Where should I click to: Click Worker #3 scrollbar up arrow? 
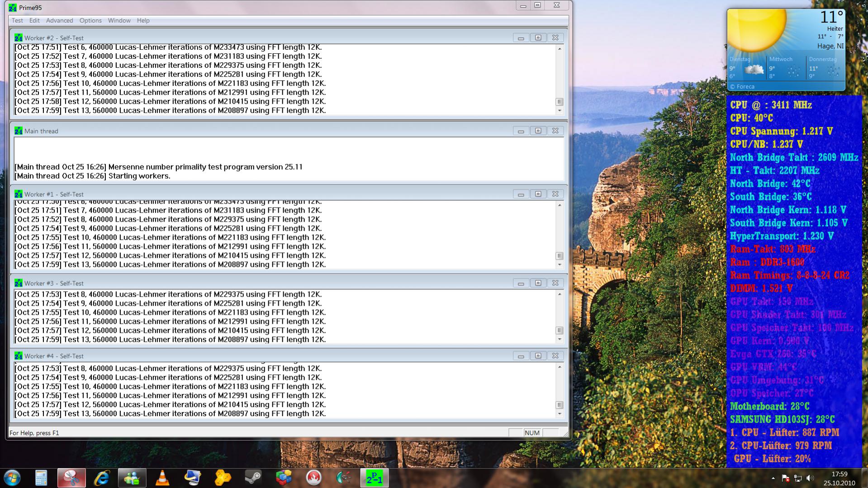(560, 294)
